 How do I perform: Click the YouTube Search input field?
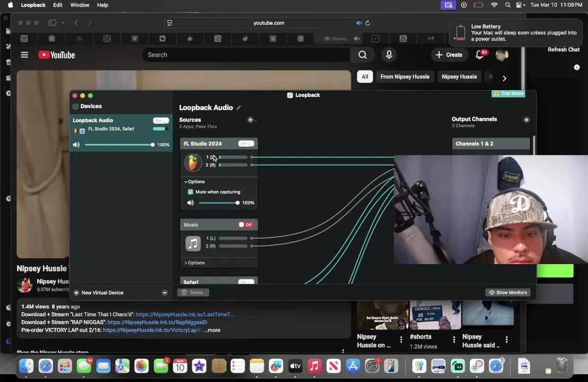(x=246, y=55)
